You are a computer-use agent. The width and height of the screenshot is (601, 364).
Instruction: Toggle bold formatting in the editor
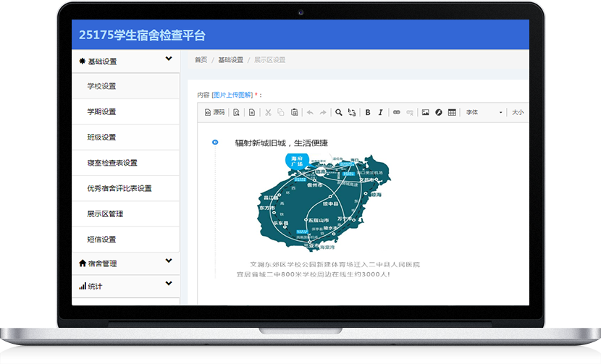pos(368,112)
